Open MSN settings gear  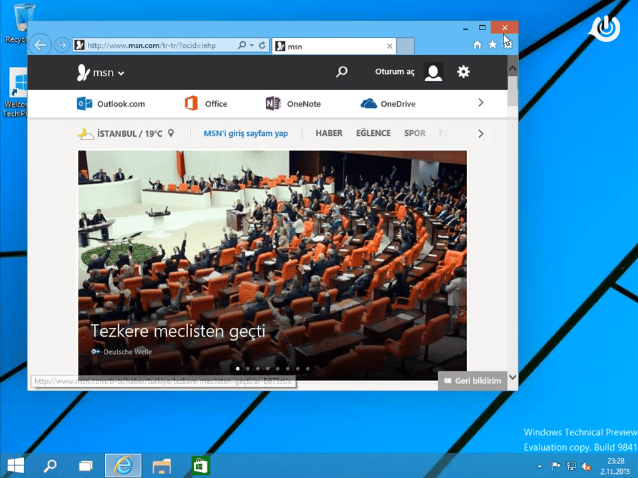pyautogui.click(x=463, y=72)
